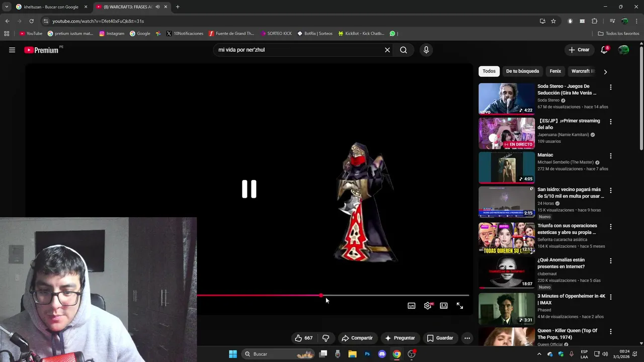Viewport: 644px width, 362px height.
Task: Bookmark this page with the star
Action: pyautogui.click(x=553, y=21)
